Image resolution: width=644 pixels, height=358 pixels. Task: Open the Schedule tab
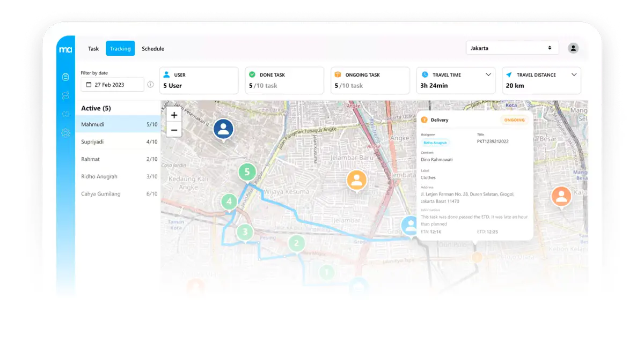coord(152,48)
